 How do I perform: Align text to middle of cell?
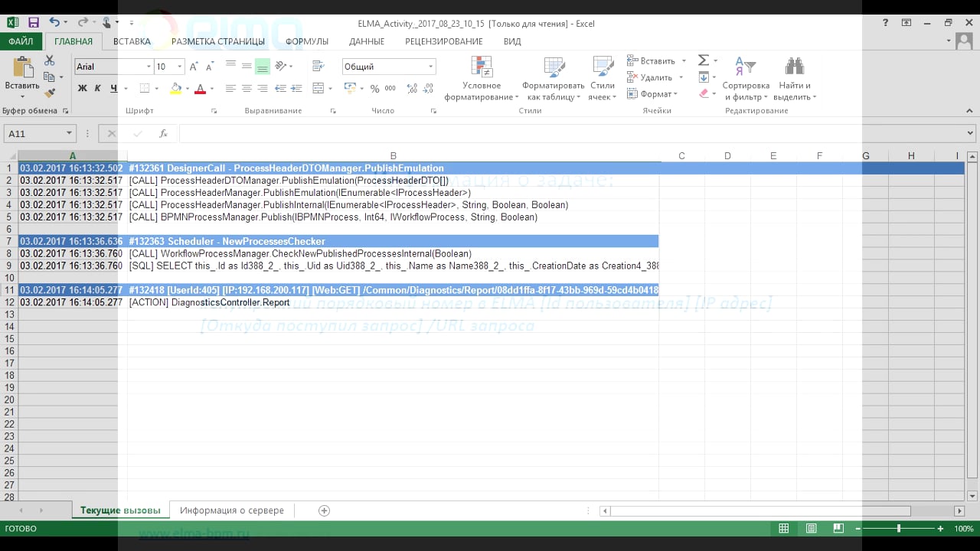click(247, 67)
